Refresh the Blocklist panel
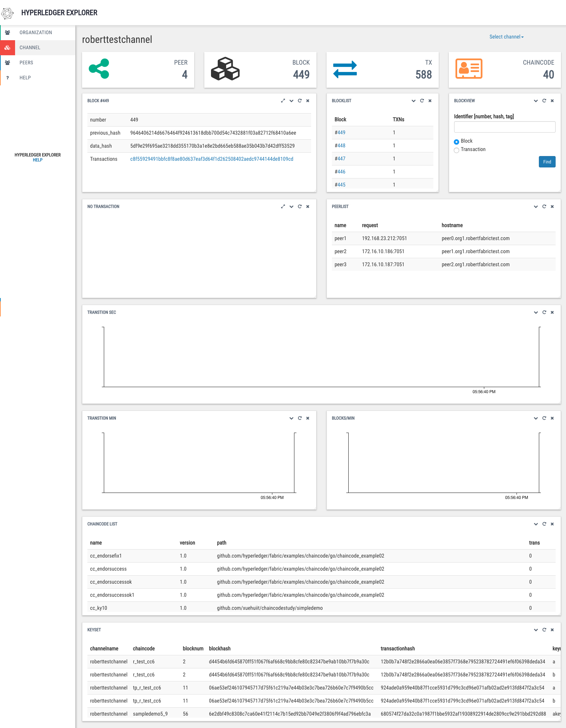This screenshot has width=566, height=728. (422, 101)
